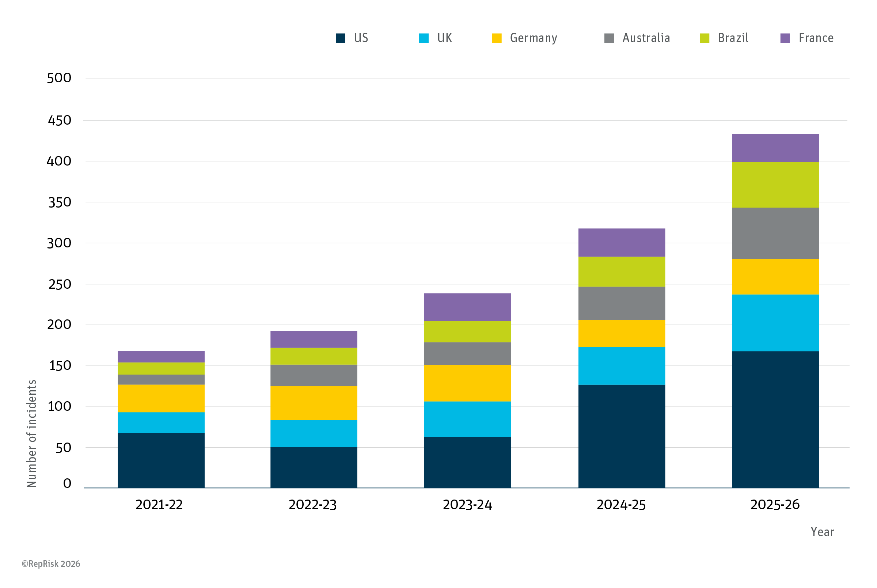Click the 300 y-axis tick label
Viewport: 877px width, 588px height.
pos(59,243)
